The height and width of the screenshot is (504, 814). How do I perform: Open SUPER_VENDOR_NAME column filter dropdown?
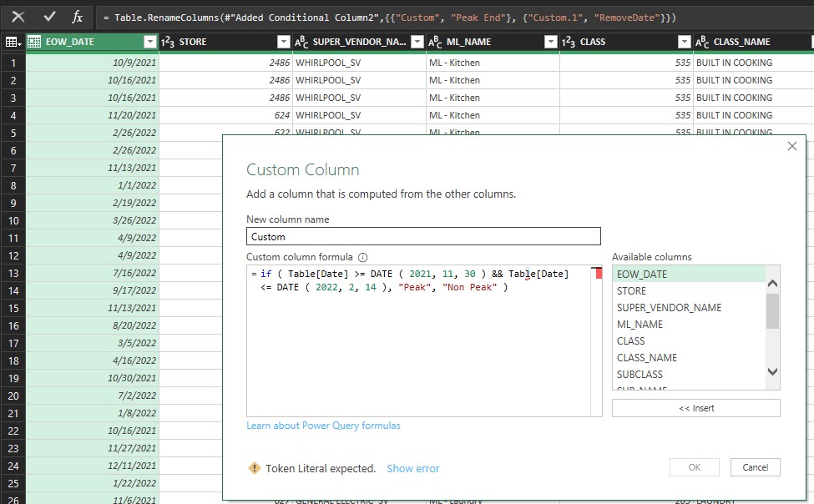(x=417, y=42)
